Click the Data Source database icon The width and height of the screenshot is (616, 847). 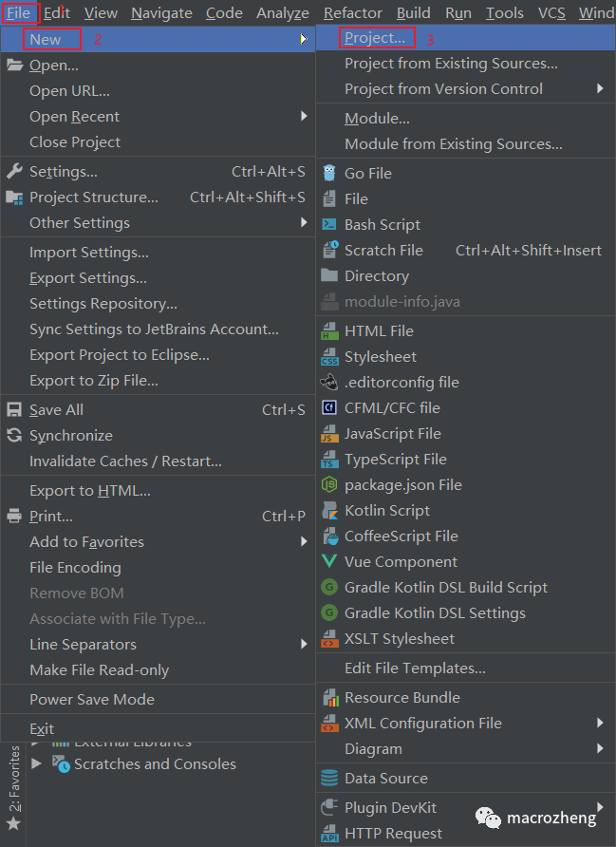(329, 778)
